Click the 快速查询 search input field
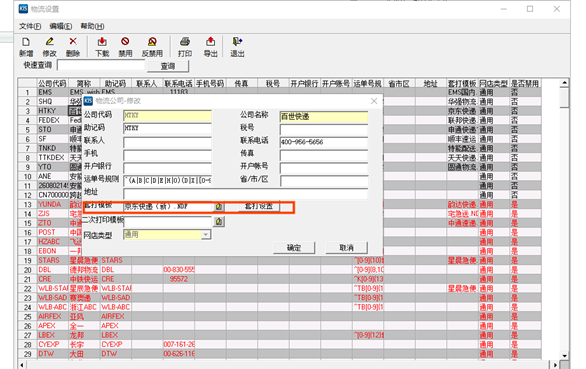586x369 pixels. coord(101,65)
